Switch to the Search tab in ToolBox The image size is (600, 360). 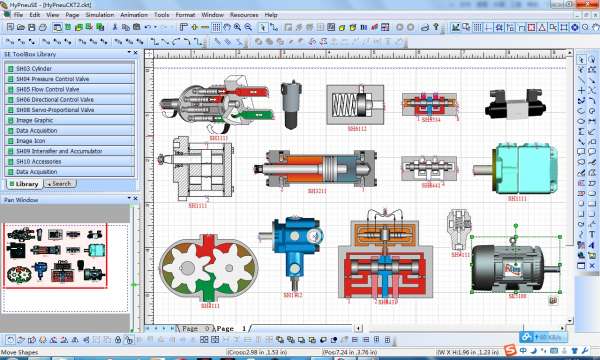pyautogui.click(x=60, y=184)
